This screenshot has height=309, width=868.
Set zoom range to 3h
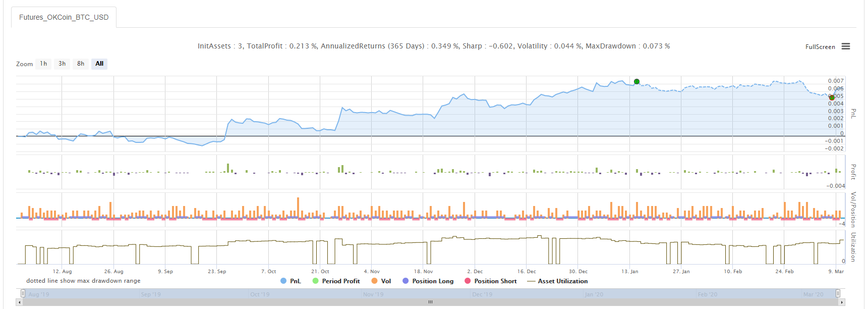[x=62, y=64]
